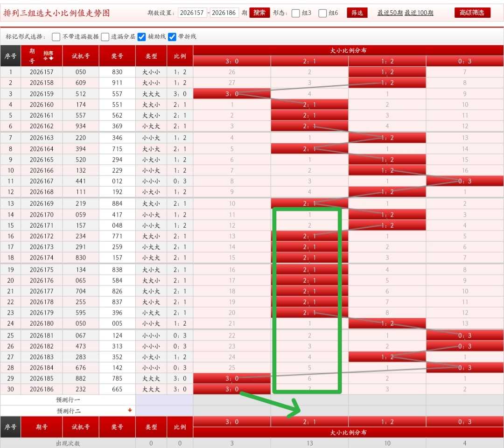Open the 最近100期 link
The image size is (504, 448).
419,13
